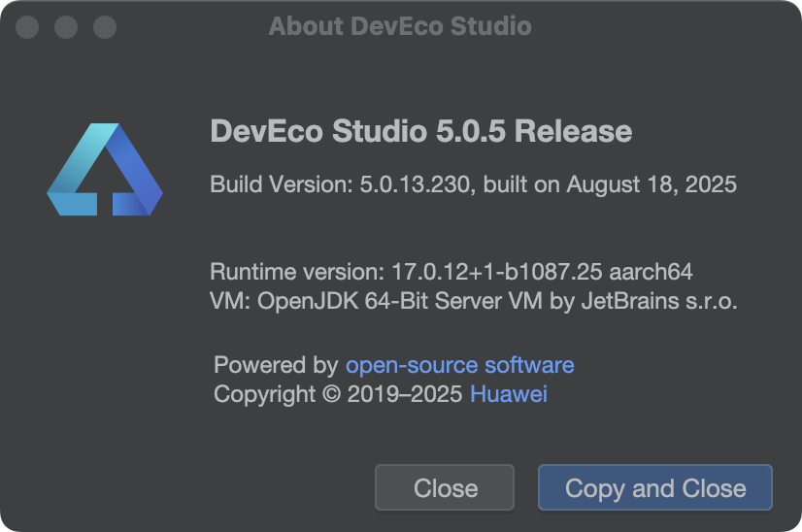
Task: Follow the Huawei copyright link
Action: coord(509,394)
